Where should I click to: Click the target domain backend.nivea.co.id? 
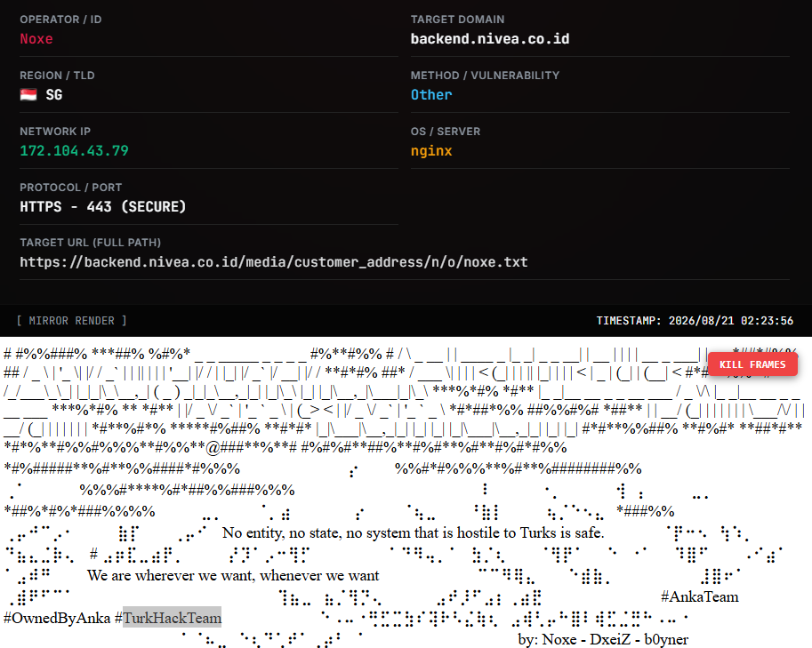(x=490, y=39)
